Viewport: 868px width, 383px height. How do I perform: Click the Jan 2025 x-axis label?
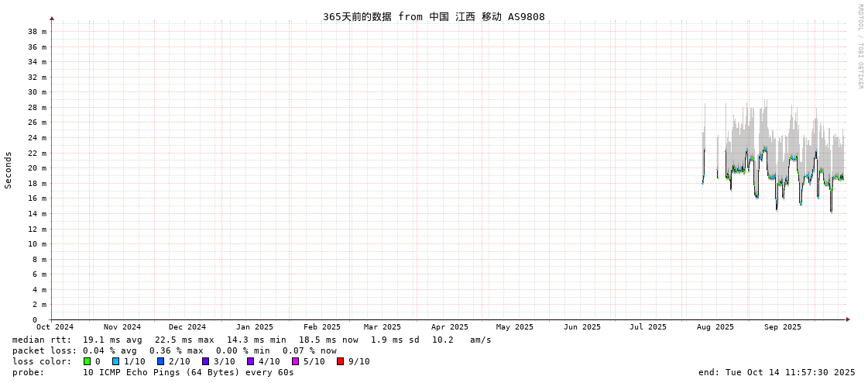coord(255,327)
